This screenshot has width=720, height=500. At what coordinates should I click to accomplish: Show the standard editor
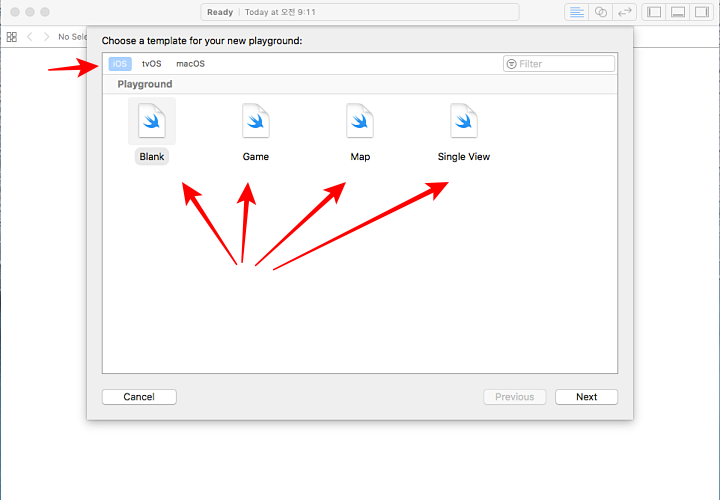[577, 12]
